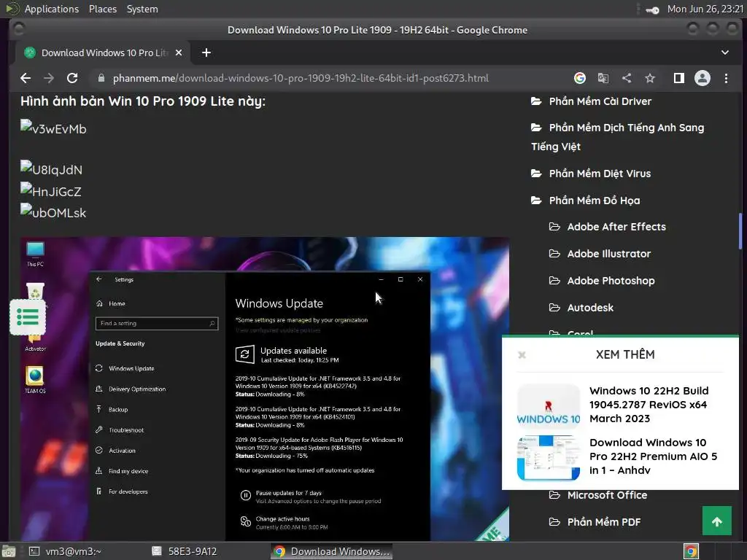Click the broken image U8IqJdN
The width and height of the screenshot is (747, 560).
pyautogui.click(x=52, y=169)
